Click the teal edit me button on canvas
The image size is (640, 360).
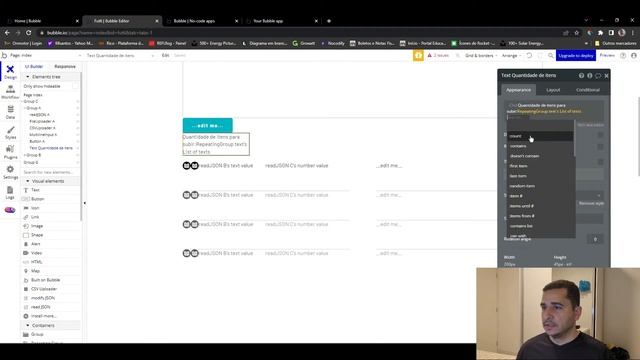click(x=208, y=125)
